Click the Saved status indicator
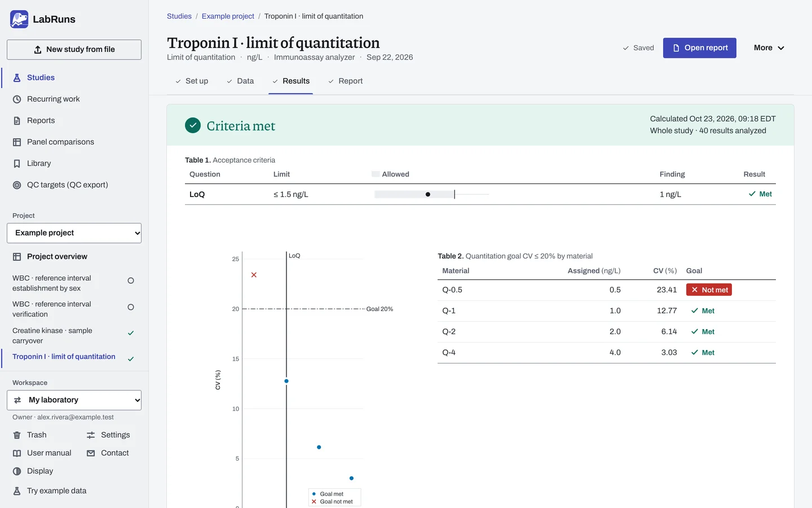 pos(638,48)
